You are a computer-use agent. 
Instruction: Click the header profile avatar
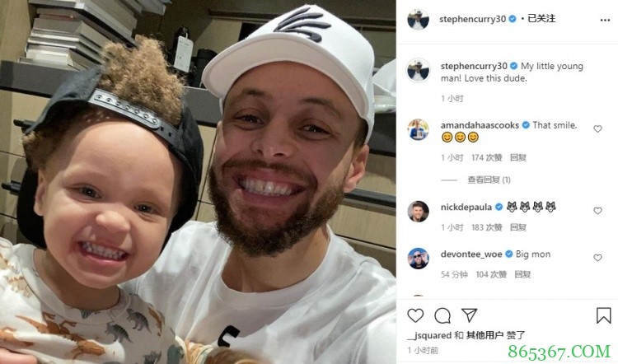418,19
